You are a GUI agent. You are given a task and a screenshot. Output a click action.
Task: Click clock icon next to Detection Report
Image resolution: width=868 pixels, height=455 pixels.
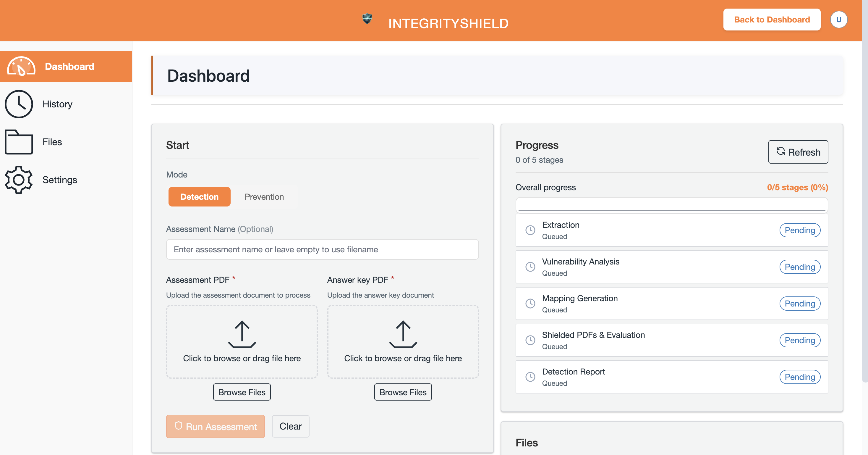[530, 377]
